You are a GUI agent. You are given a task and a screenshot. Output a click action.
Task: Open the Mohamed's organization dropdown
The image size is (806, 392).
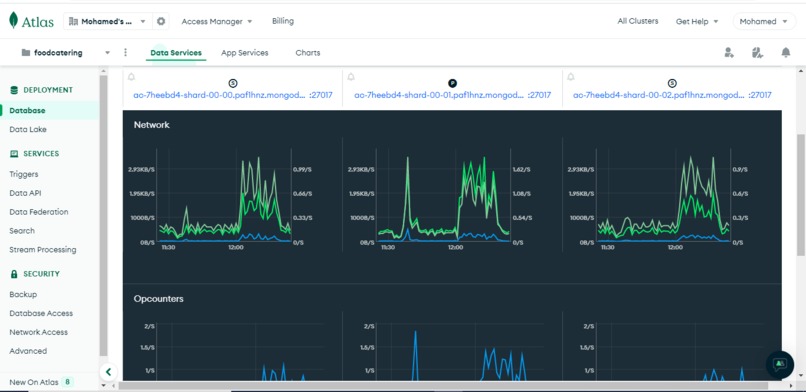tap(108, 22)
